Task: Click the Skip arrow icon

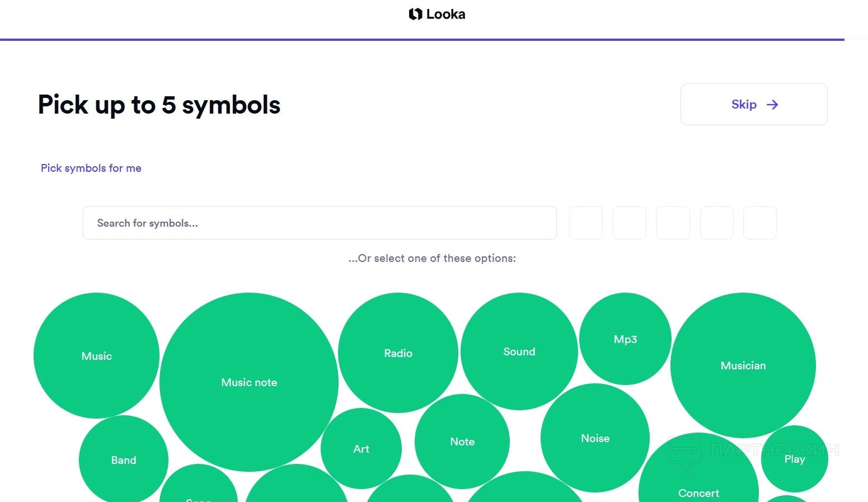Action: tap(772, 105)
